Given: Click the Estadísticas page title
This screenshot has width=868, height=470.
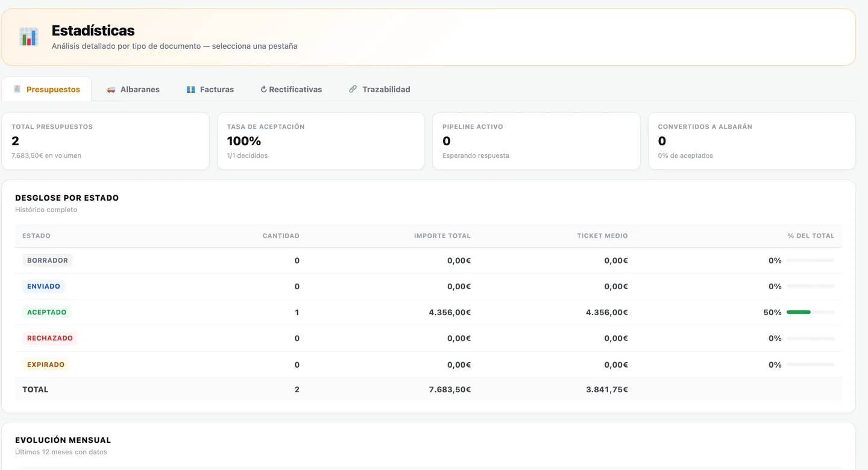Looking at the screenshot, I should [x=93, y=31].
